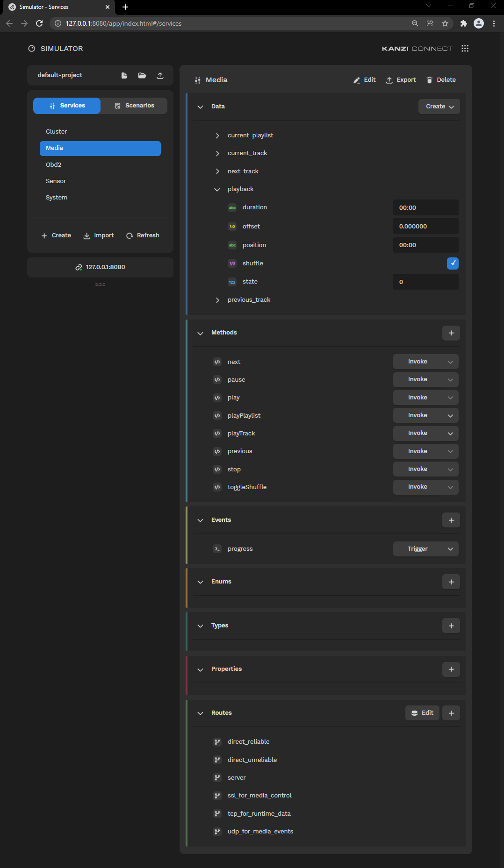The image size is (504, 868).
Task: Uncheck the shuffle checkbox
Action: [x=453, y=263]
